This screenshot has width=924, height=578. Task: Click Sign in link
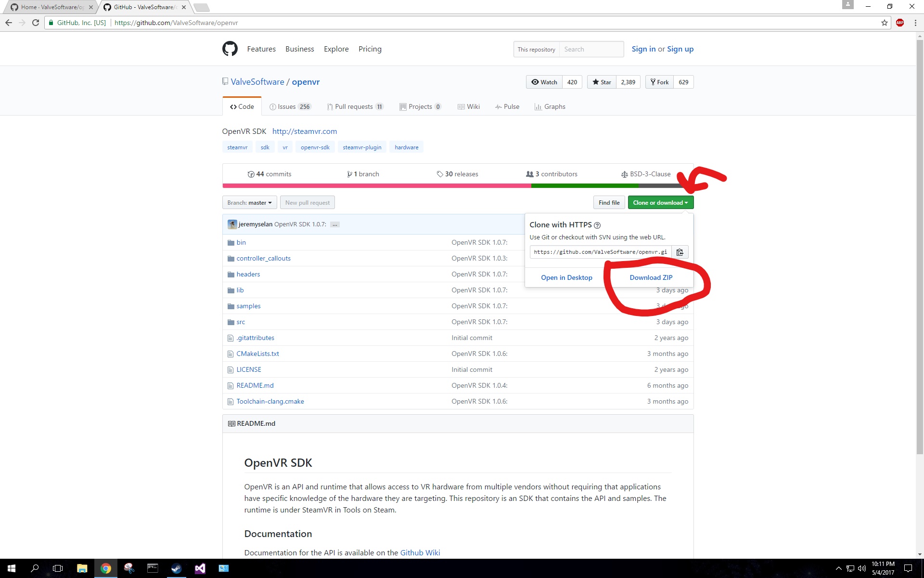coord(643,49)
